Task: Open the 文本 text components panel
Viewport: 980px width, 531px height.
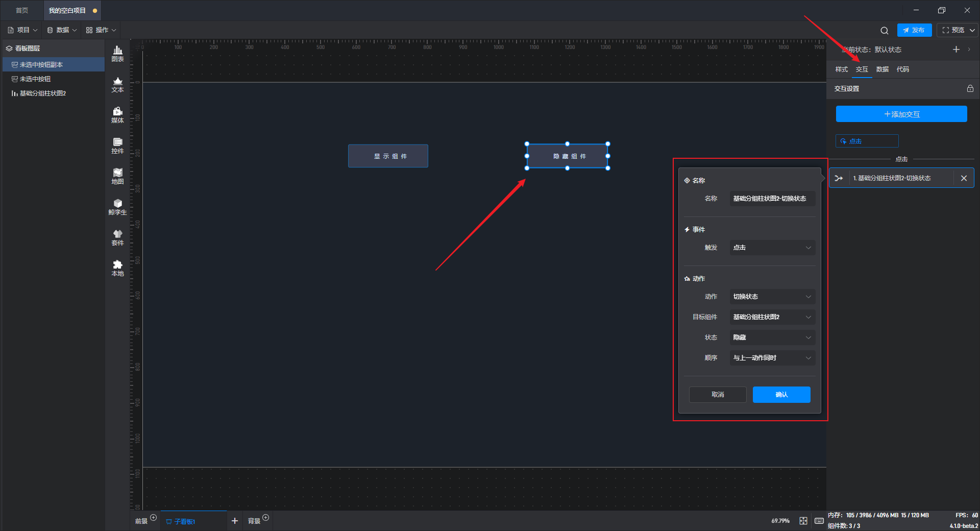Action: [x=117, y=84]
